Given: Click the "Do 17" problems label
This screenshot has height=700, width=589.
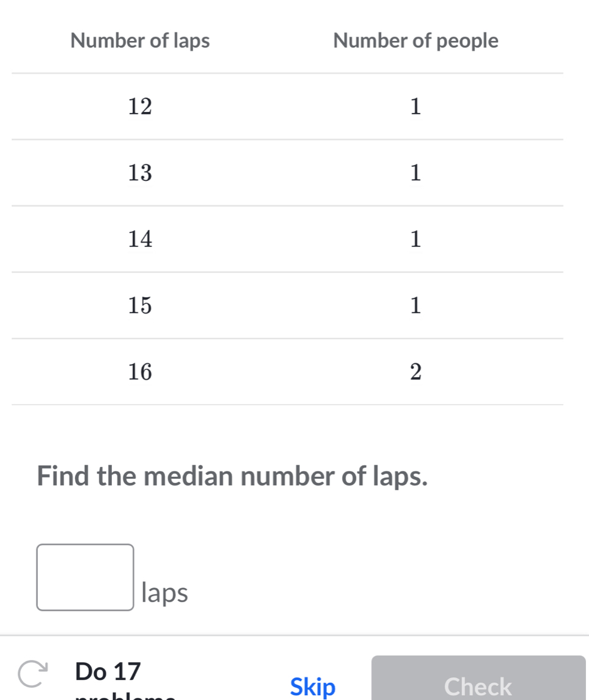Looking at the screenshot, I should point(108,671).
